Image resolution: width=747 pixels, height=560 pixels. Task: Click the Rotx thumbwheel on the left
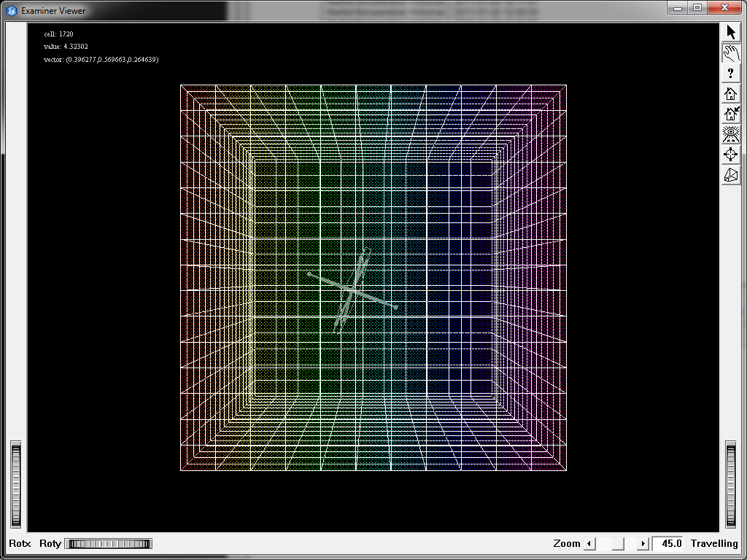pyautogui.click(x=15, y=484)
